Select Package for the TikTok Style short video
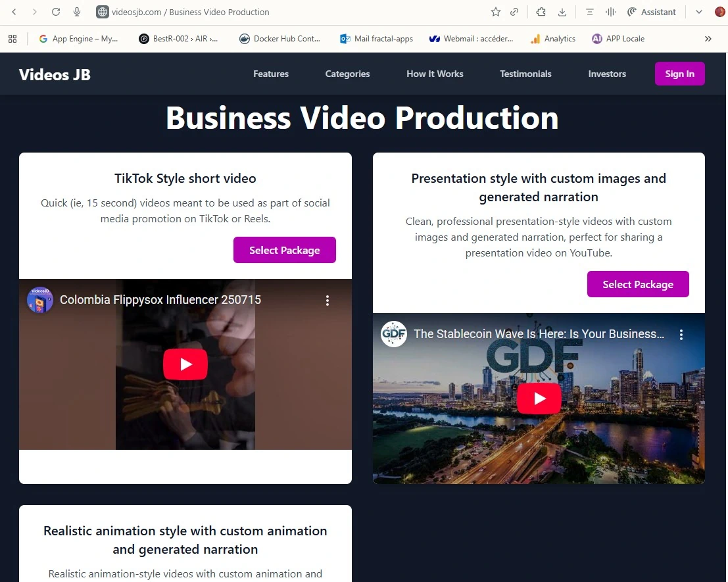This screenshot has height=582, width=728. pos(284,250)
